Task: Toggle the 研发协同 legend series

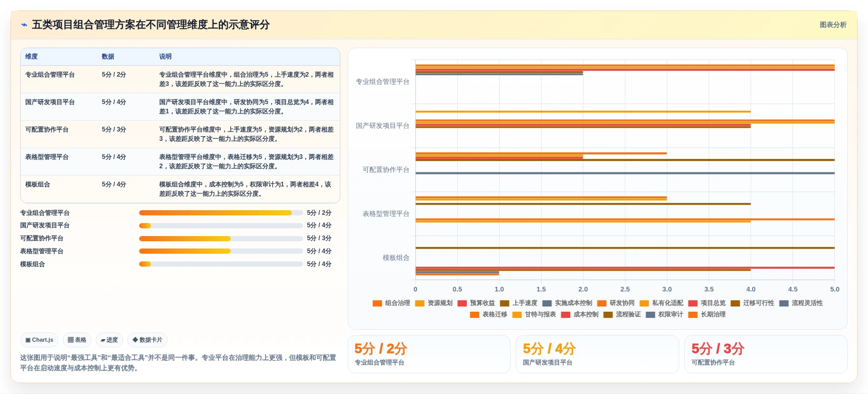Action: coord(616,303)
